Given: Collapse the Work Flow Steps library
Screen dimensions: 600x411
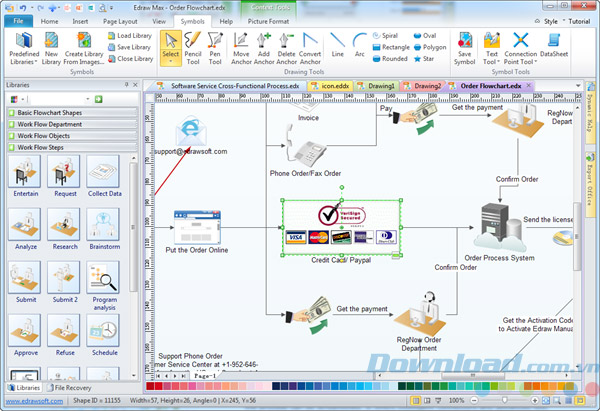Looking at the screenshot, I should [x=72, y=147].
